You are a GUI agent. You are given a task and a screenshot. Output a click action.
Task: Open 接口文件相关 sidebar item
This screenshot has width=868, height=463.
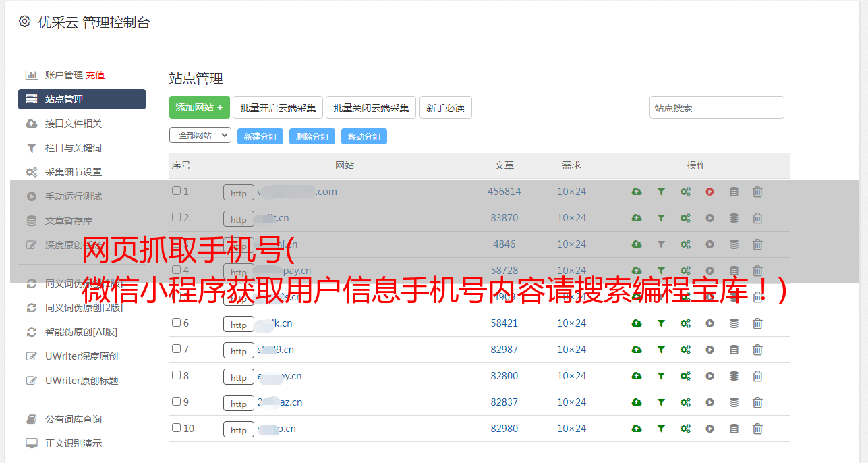pyautogui.click(x=73, y=124)
